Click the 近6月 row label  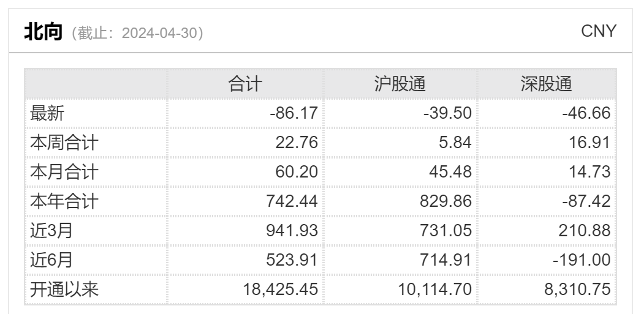[51, 260]
